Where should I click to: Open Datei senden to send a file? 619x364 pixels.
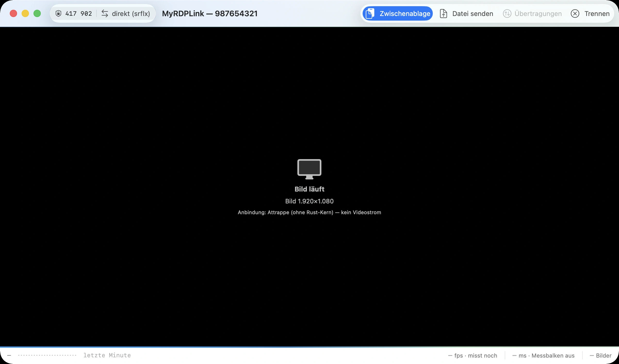coord(466,13)
